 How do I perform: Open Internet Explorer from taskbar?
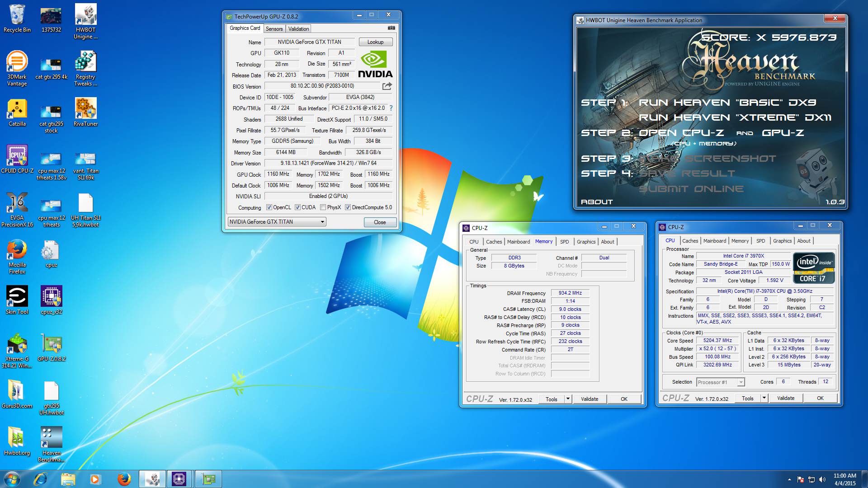tap(41, 479)
